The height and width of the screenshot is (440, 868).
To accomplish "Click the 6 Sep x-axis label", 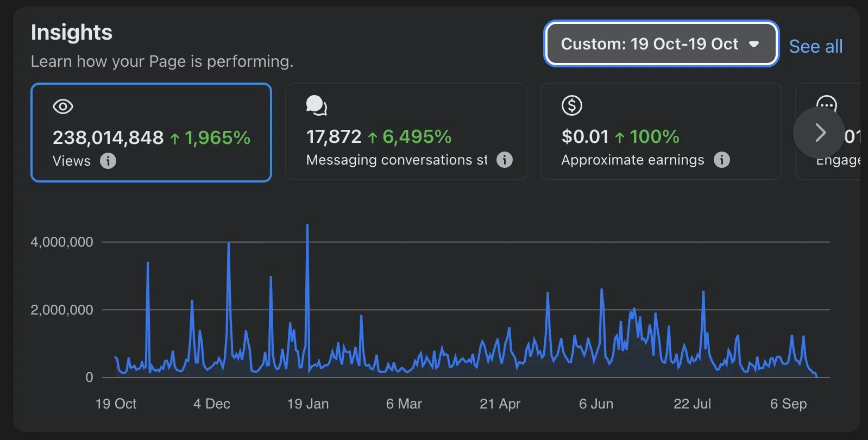I will pos(788,404).
